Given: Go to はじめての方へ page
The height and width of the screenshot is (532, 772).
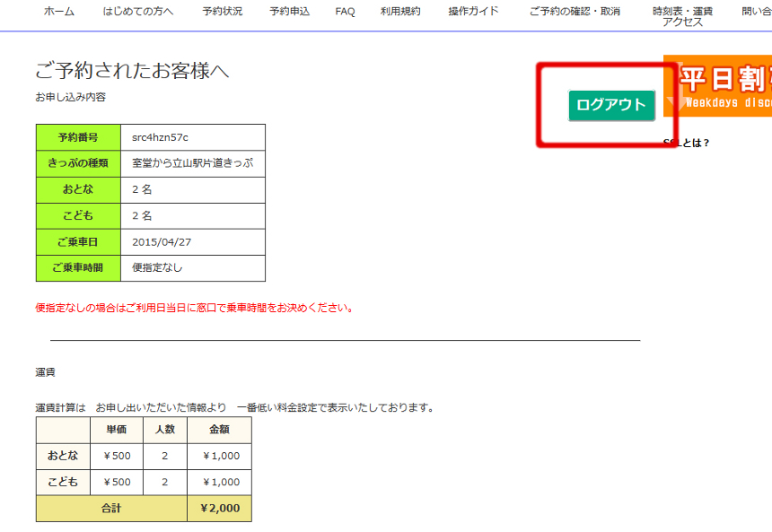Looking at the screenshot, I should tap(138, 12).
